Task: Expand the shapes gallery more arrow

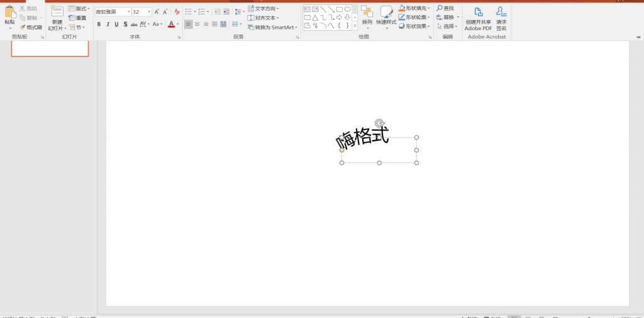Action: point(355,26)
